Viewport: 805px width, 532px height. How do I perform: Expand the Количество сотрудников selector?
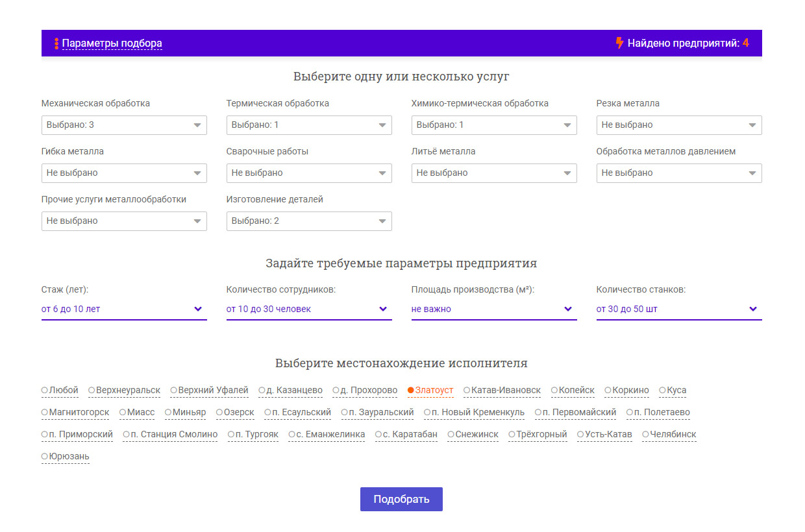coord(309,309)
